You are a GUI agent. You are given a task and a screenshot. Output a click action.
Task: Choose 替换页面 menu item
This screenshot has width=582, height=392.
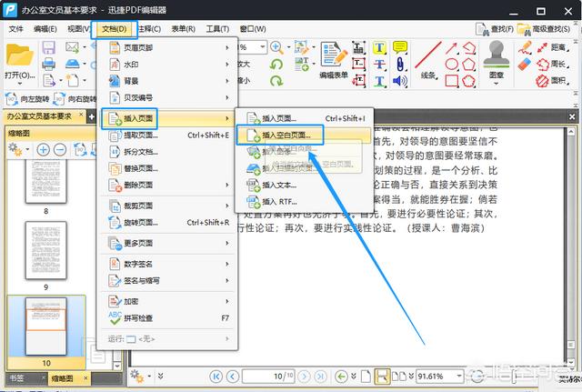167,168
